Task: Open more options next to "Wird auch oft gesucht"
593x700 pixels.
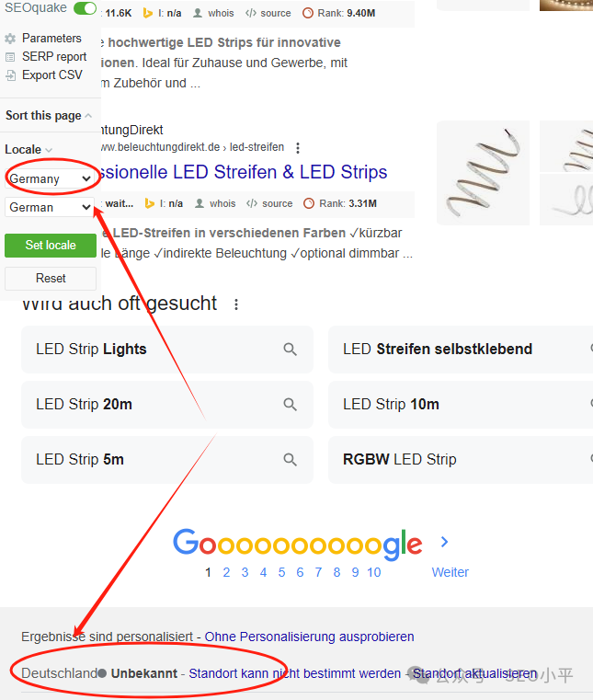Action: pos(236,304)
